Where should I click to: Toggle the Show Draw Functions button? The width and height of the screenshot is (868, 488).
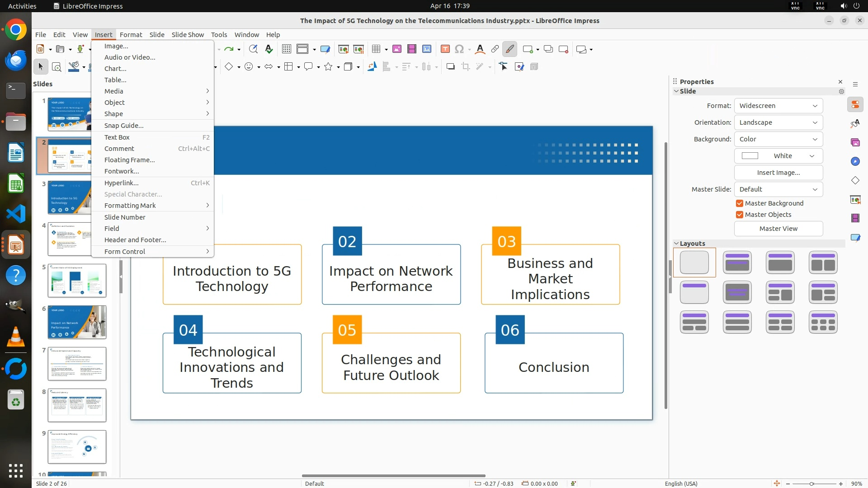(509, 49)
